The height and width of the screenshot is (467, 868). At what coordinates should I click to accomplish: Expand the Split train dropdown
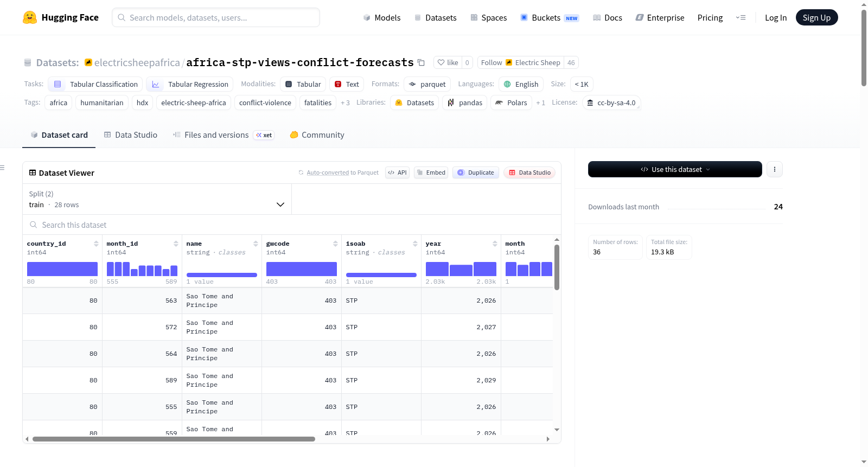(x=157, y=199)
